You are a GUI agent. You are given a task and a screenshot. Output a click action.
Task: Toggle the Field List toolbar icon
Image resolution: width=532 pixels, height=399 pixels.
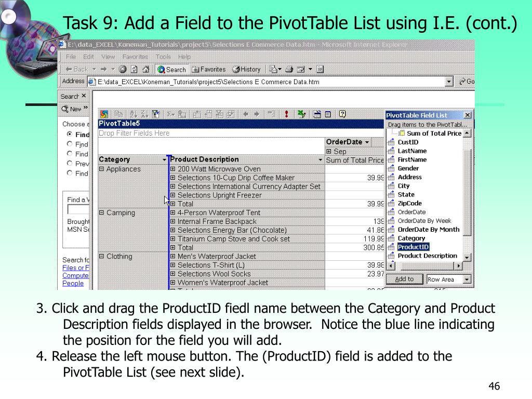click(x=328, y=114)
